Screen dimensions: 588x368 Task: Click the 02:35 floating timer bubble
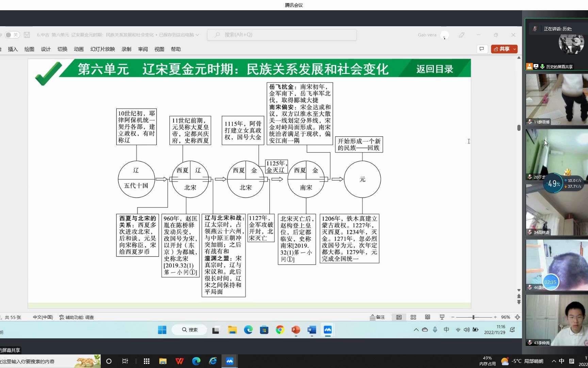pyautogui.click(x=550, y=282)
